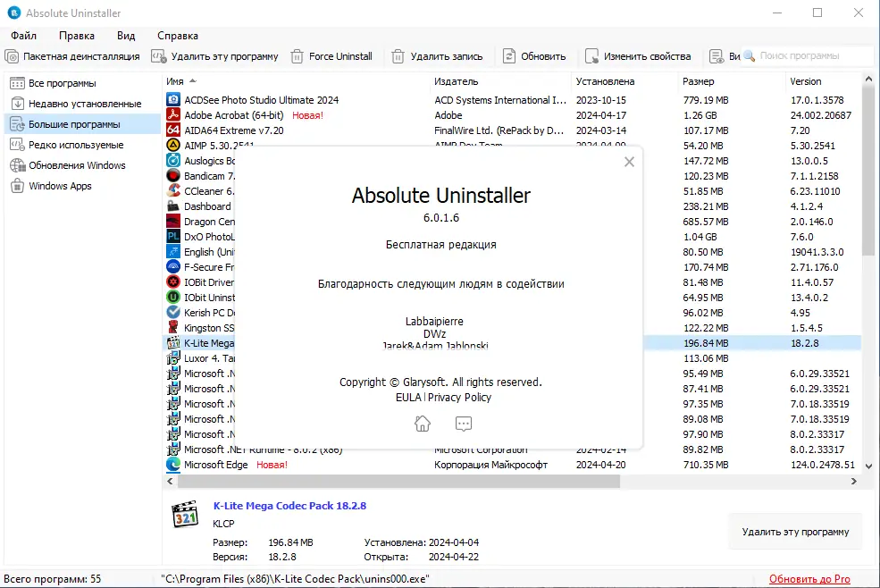The height and width of the screenshot is (588, 880).
Task: Click the AIDA64 Extreme icon
Action: coord(173,130)
